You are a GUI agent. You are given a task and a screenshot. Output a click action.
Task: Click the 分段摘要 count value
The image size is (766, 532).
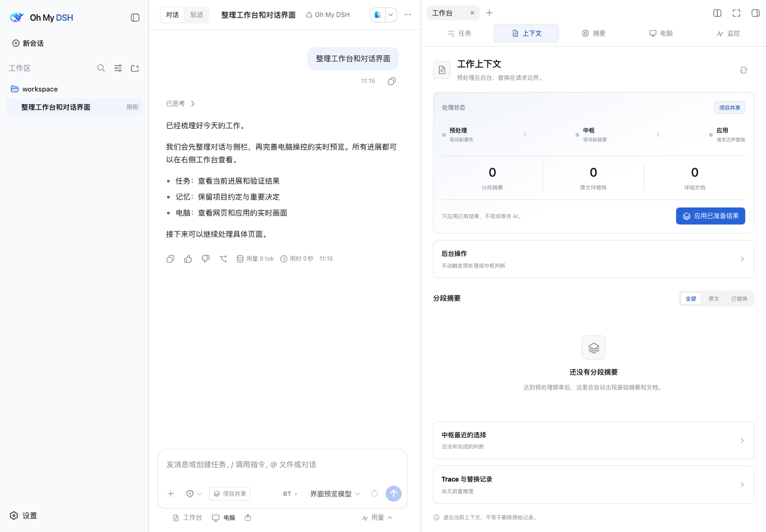tap(493, 172)
